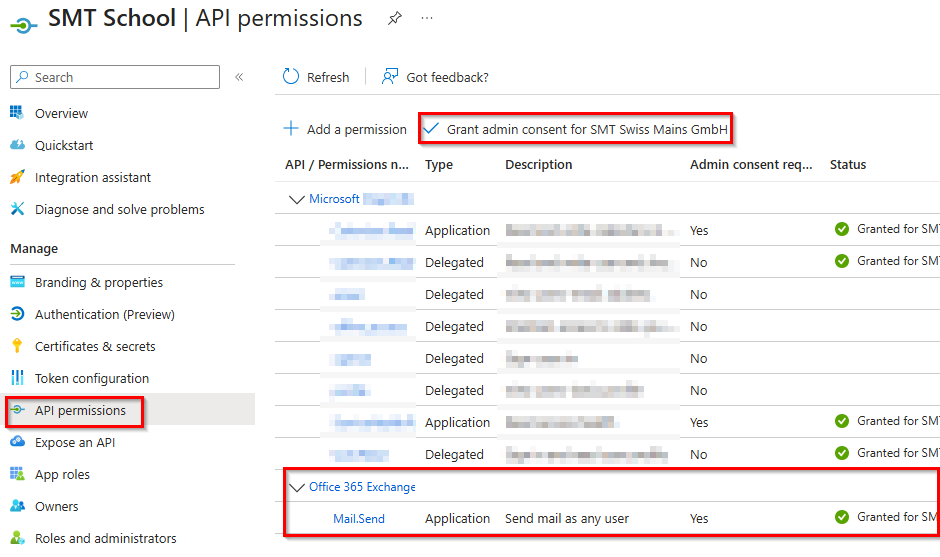Viewport: 940px width, 557px height.
Task: Select App roles in the sidebar
Action: (x=62, y=474)
